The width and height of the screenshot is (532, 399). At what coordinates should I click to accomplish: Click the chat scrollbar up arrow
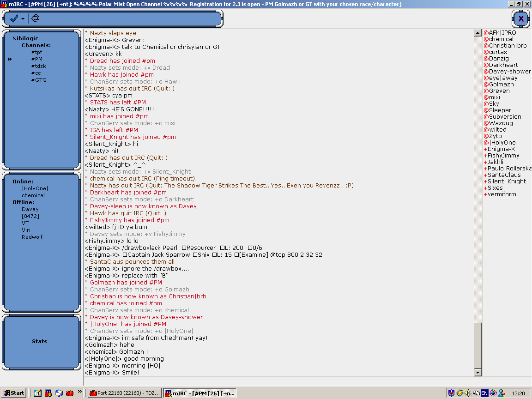[x=478, y=33]
